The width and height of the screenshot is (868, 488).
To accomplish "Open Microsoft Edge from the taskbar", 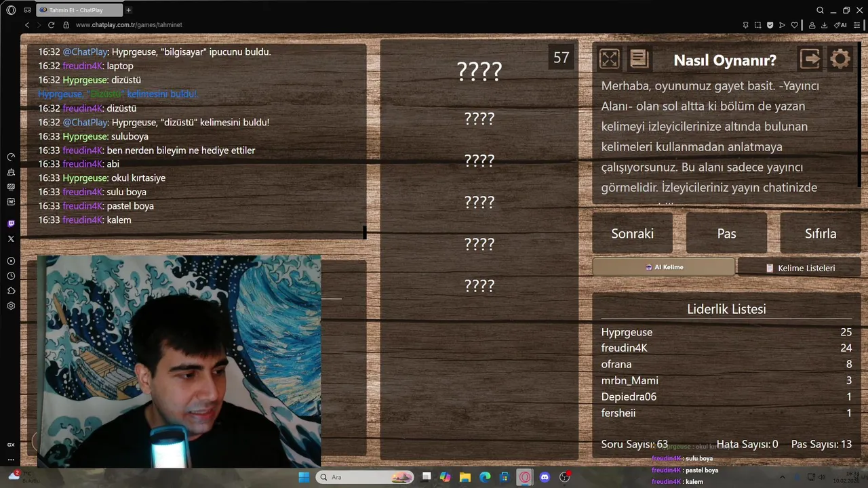I will coord(485,477).
